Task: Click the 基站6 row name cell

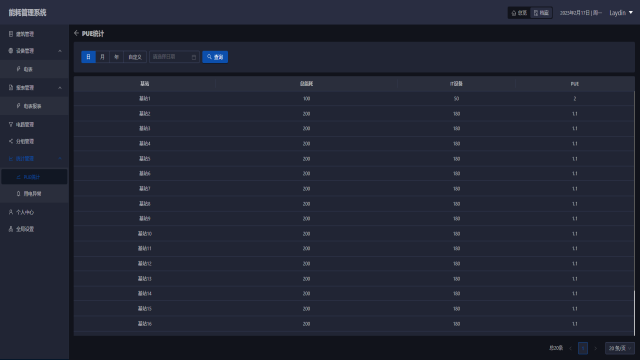Action: point(144,173)
